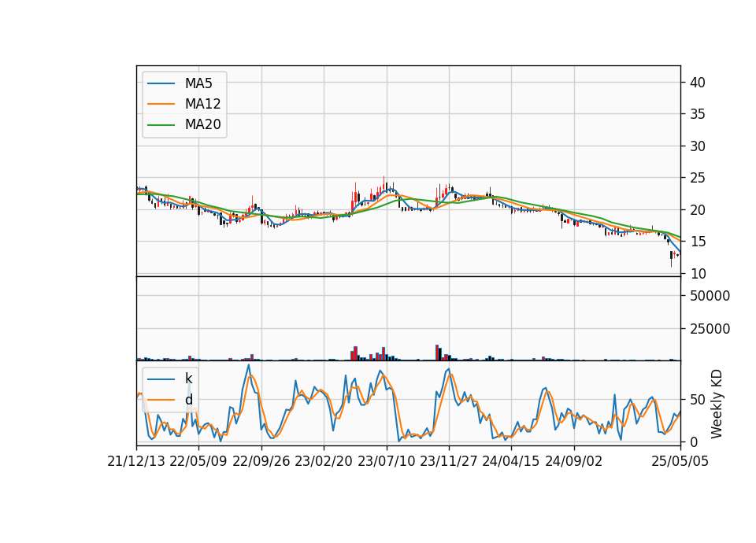
Task: Click the price axis value 20
Action: (698, 210)
